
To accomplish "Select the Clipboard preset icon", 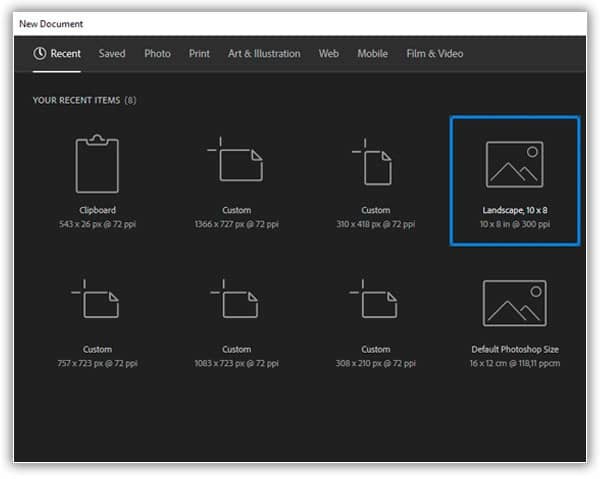I will click(97, 165).
